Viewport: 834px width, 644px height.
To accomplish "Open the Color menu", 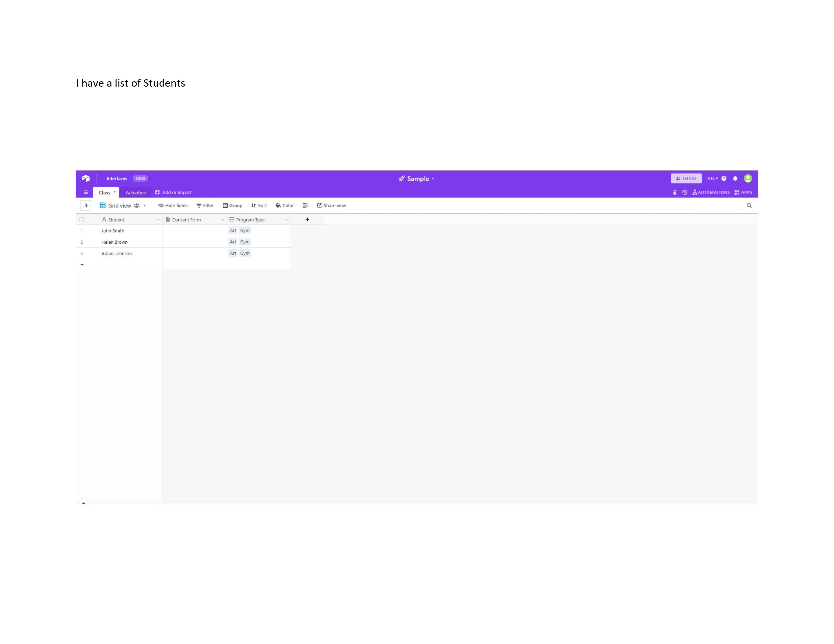I will pyautogui.click(x=285, y=206).
